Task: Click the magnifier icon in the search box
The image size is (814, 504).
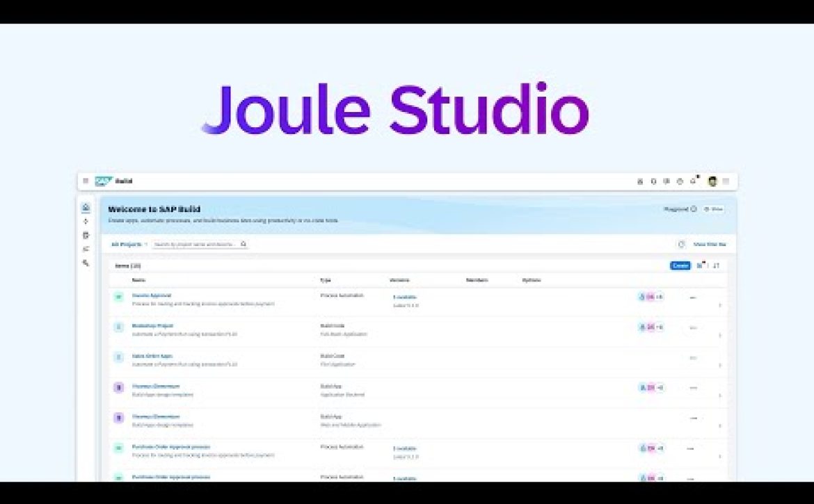Action: coord(244,245)
